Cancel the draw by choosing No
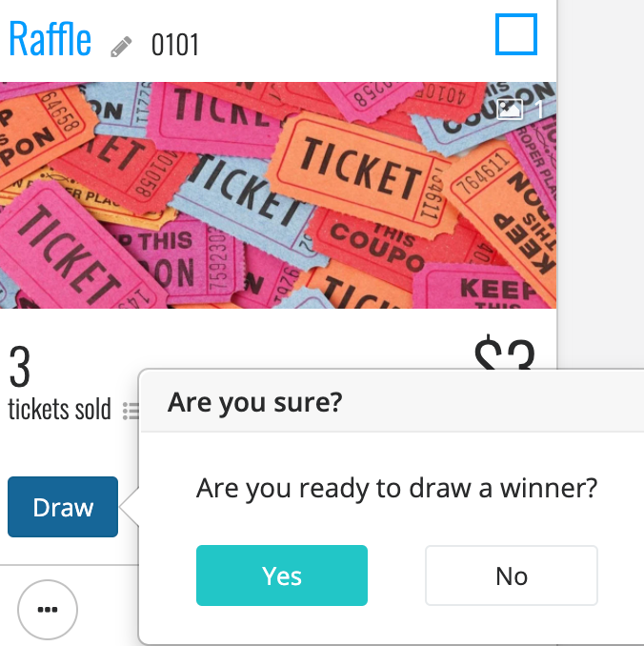Image resolution: width=644 pixels, height=646 pixels. tap(512, 575)
